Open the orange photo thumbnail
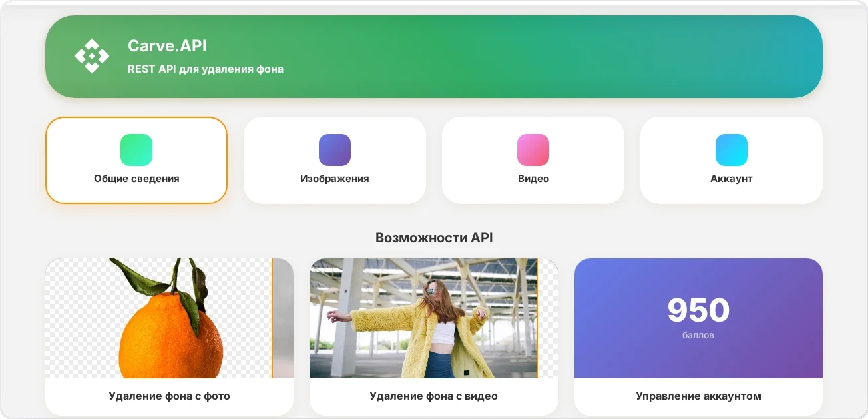Viewport: 868px width, 419px height. [x=169, y=318]
